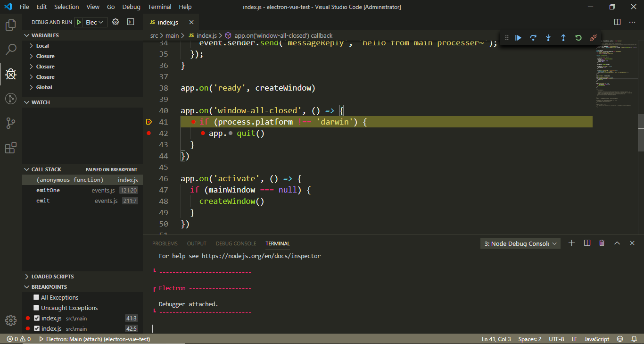The height and width of the screenshot is (344, 644).
Task: Step Over the current line
Action: [533, 37]
